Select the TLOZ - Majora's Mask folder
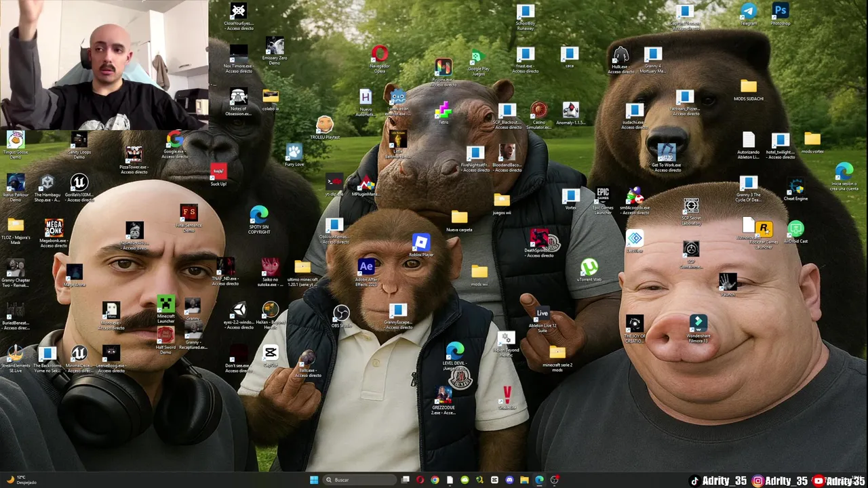 [x=15, y=232]
